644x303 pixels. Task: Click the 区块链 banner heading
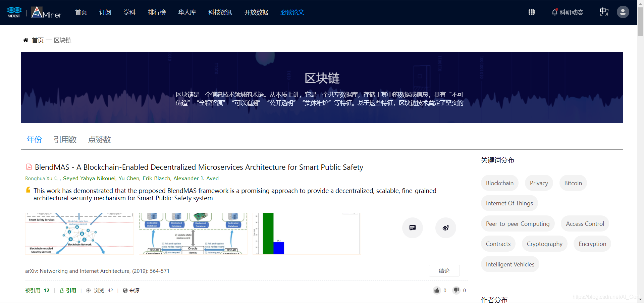pyautogui.click(x=322, y=78)
